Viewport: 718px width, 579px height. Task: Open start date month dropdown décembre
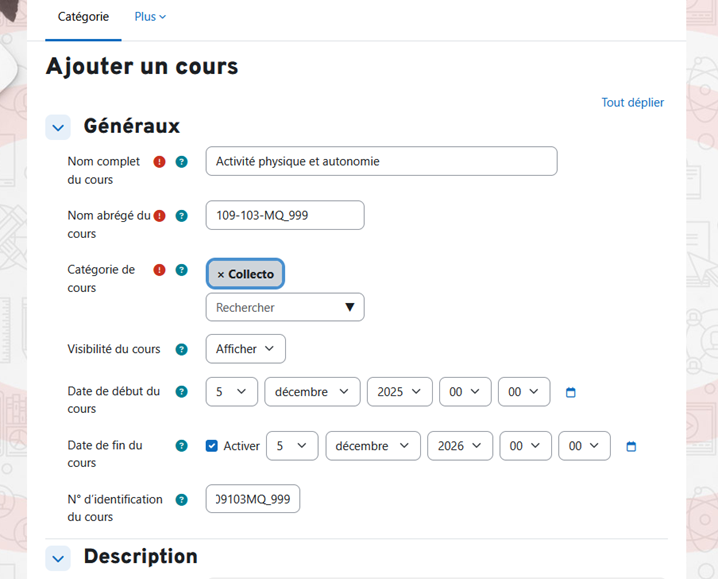pos(312,392)
